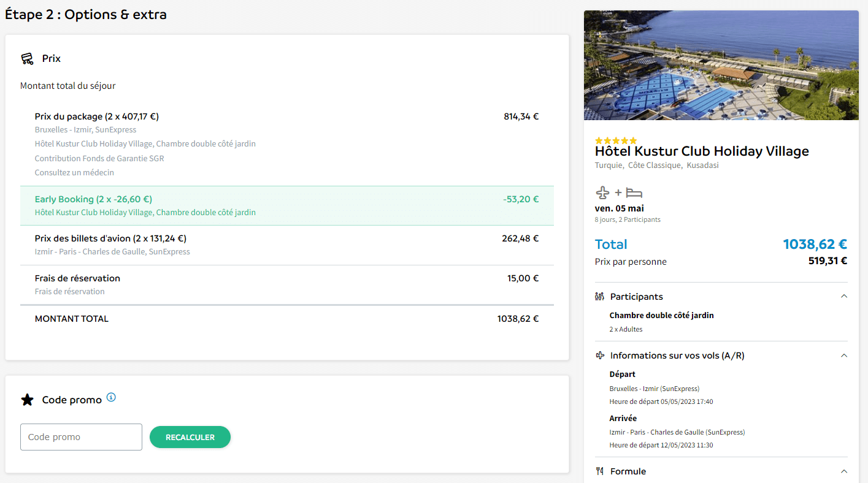Click the bed icon above date
This screenshot has height=483, width=868.
[x=634, y=192]
